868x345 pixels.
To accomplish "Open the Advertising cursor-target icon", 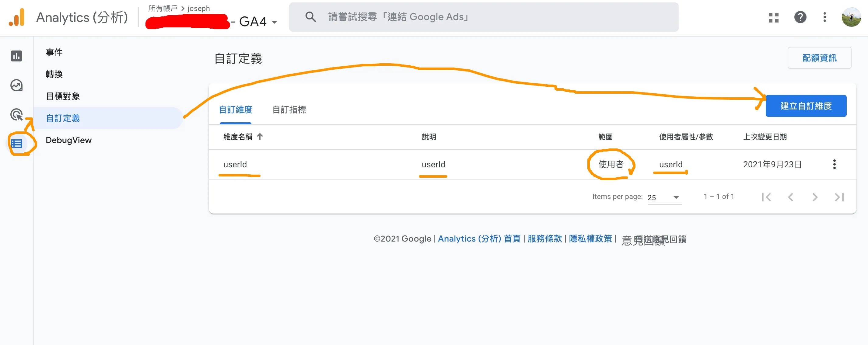I will tap(16, 115).
